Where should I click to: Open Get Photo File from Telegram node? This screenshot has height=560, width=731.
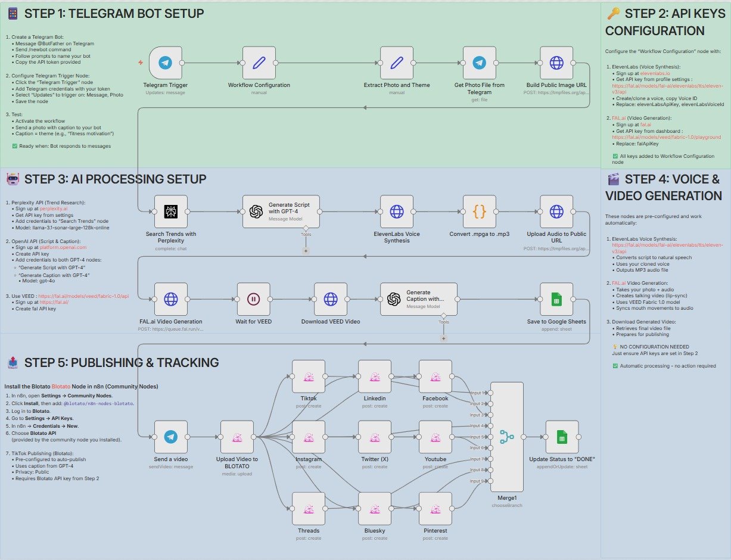[x=479, y=63]
